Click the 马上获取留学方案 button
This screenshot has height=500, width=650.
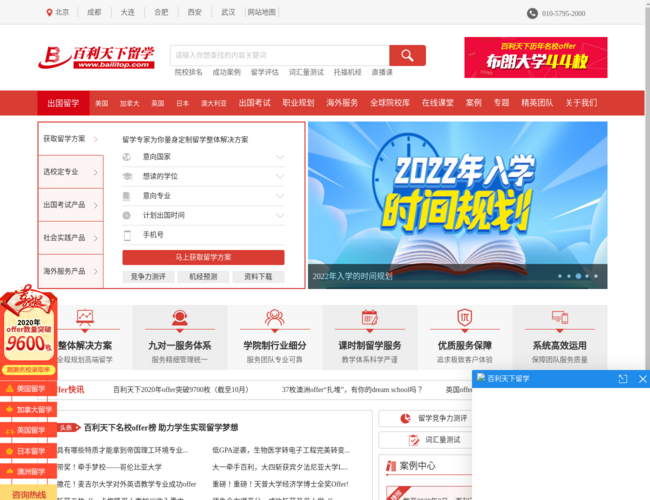tap(203, 257)
